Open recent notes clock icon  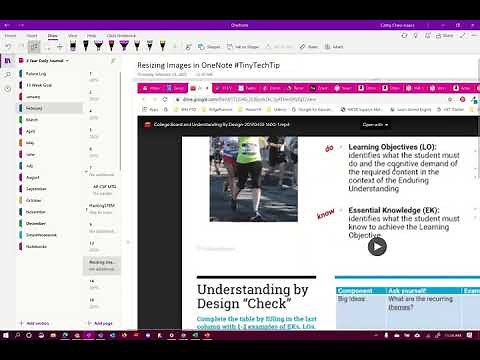(x=8, y=89)
